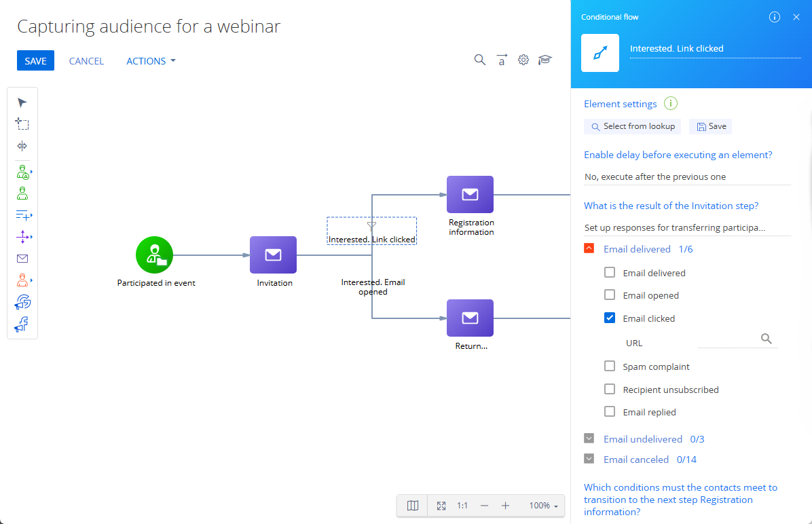Change the delay option 'No, execute after the previous one'
This screenshot has width=812, height=524.
pos(687,177)
